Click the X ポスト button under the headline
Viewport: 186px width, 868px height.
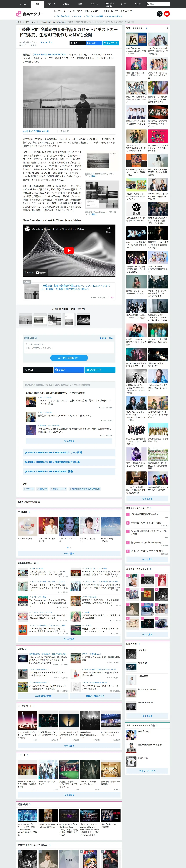77,43
